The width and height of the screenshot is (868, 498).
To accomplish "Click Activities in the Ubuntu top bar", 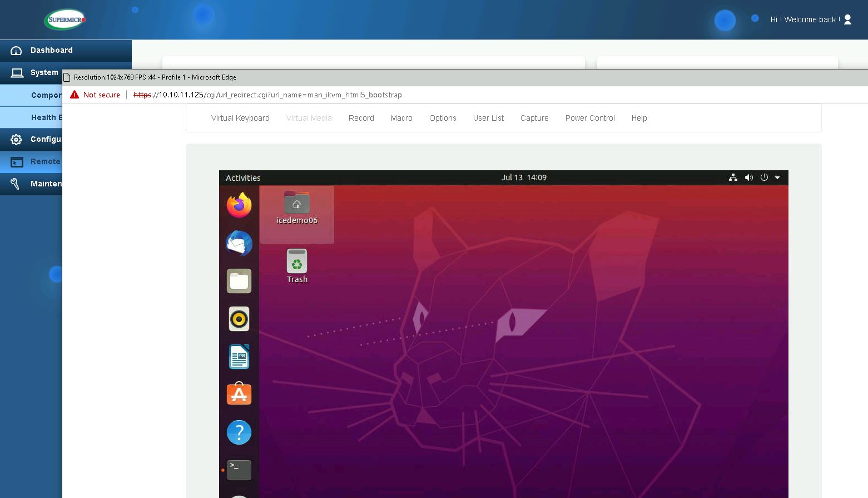I will [x=243, y=178].
